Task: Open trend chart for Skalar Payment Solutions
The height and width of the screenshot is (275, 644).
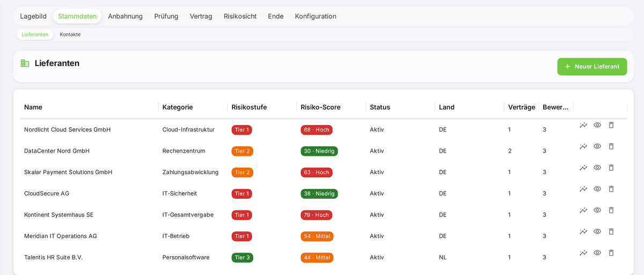Action: click(x=583, y=168)
